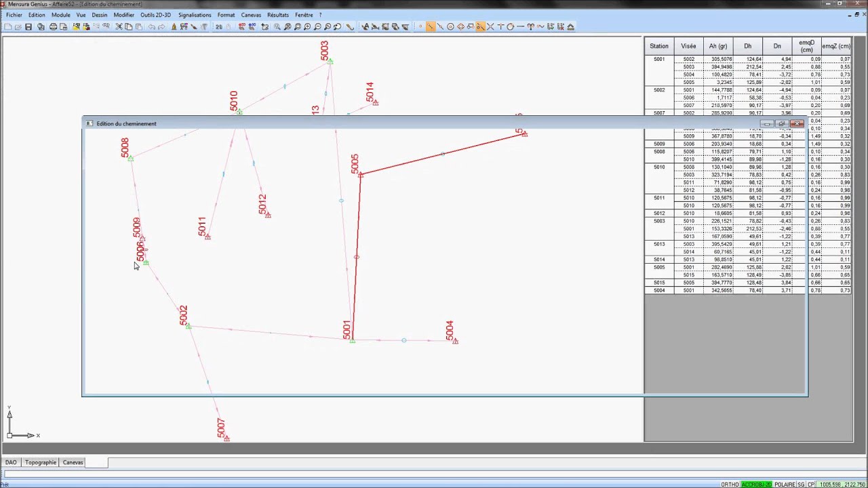The height and width of the screenshot is (488, 868).
Task: Select the first diagonal line tool
Action: (x=430, y=26)
